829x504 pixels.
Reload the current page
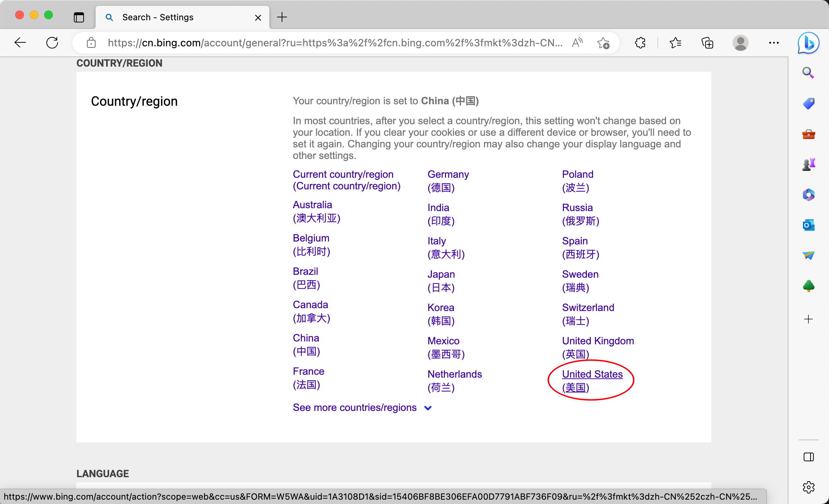pos(52,43)
